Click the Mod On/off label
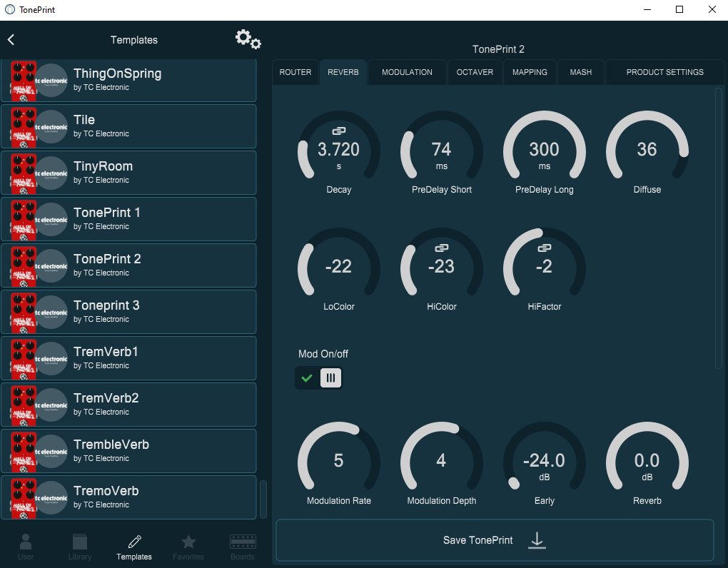The width and height of the screenshot is (728, 568). (x=323, y=354)
